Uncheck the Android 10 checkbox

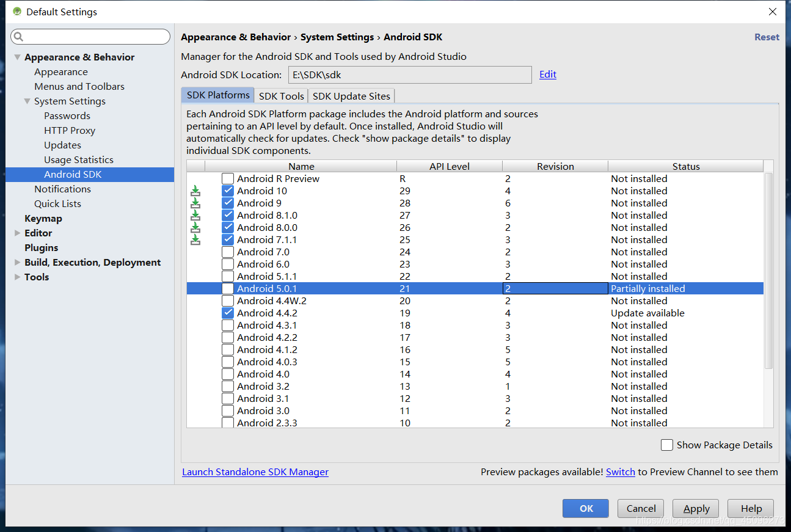228,191
